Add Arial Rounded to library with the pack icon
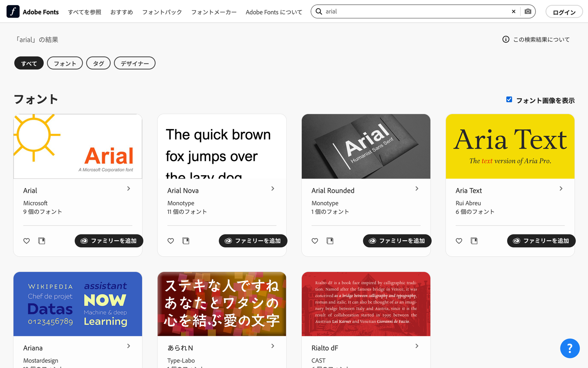588x368 pixels. pos(330,241)
